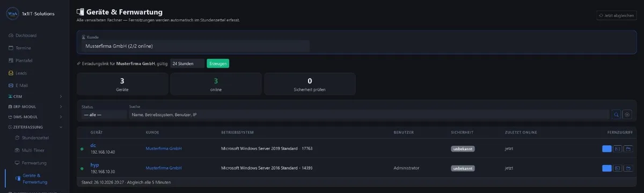Click the WsA company logo
Image resolution: width=644 pixels, height=193 pixels.
13,13
